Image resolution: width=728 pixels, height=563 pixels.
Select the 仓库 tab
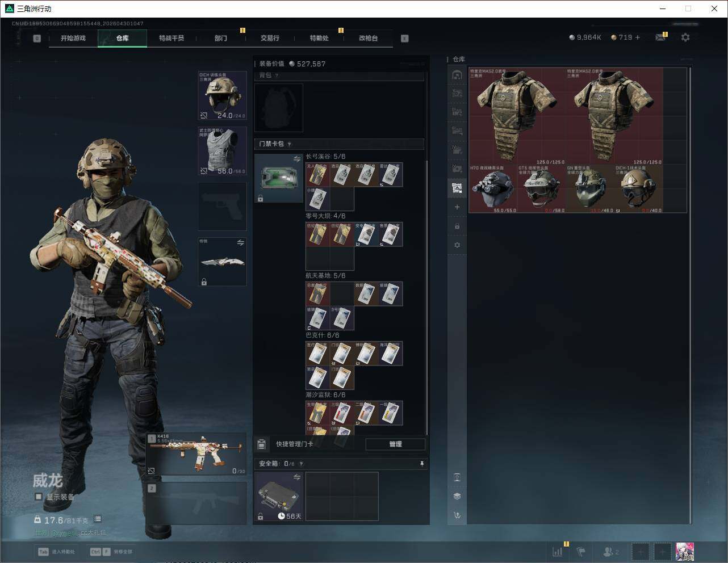pos(123,38)
